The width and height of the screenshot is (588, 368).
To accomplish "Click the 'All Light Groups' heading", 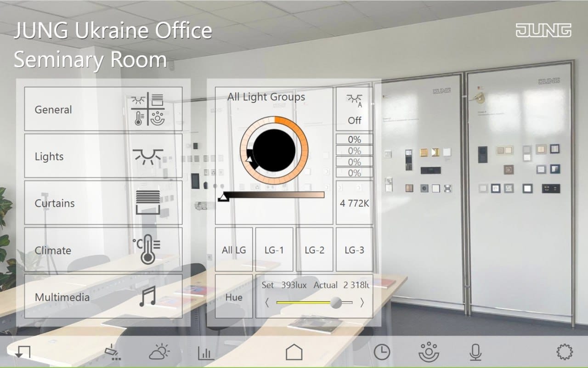I will (x=266, y=97).
